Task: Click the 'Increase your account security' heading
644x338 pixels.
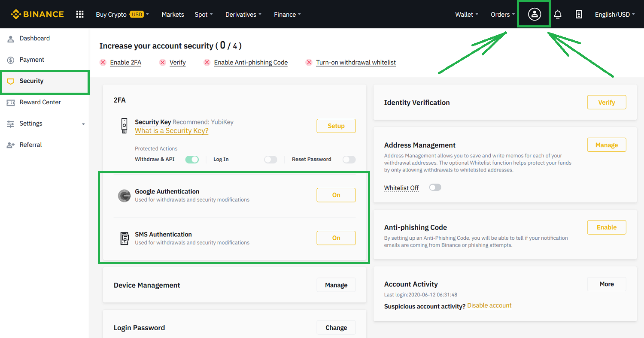Action: pos(170,45)
